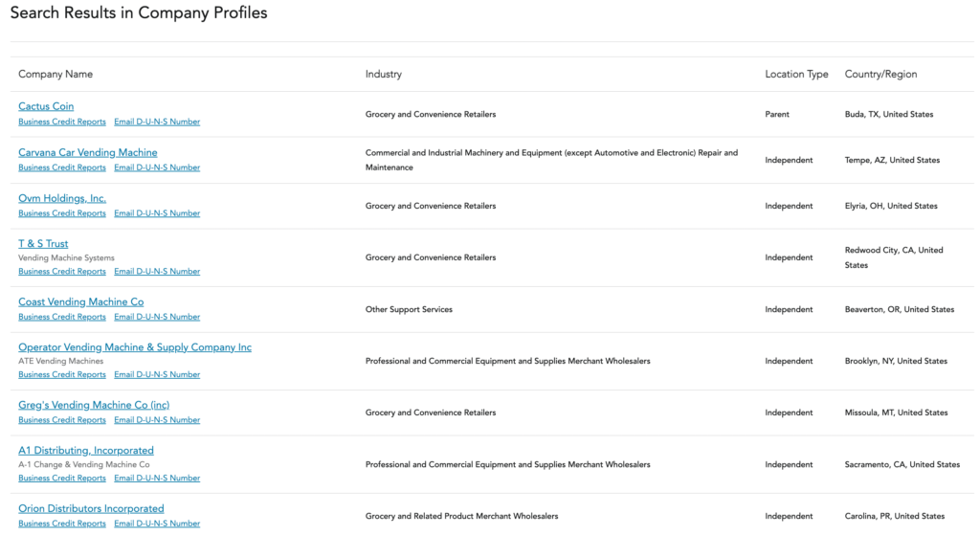Select Coast Vending Machine Co link
The height and width of the screenshot is (535, 980).
(x=81, y=301)
